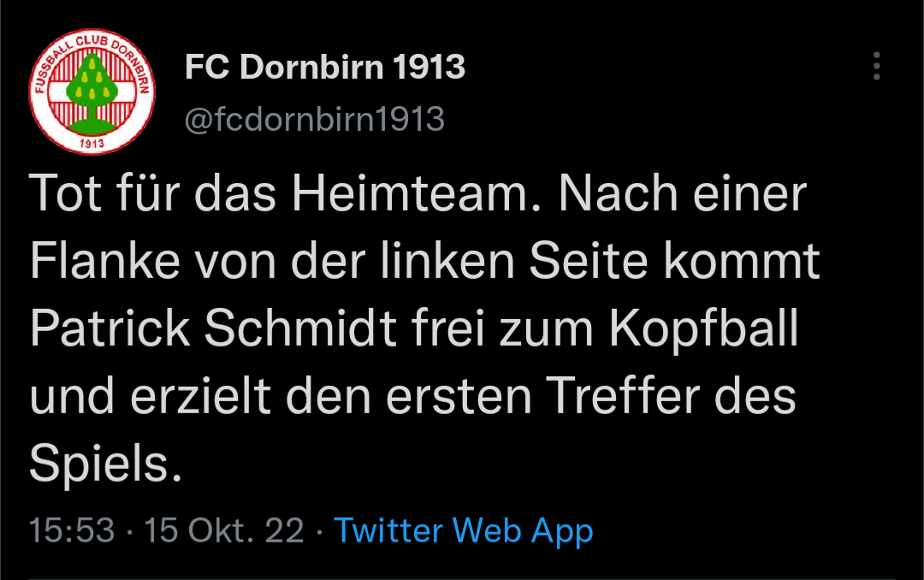Click the word Kopfball in the tweet
The height and width of the screenshot is (580, 924).
click(x=703, y=328)
